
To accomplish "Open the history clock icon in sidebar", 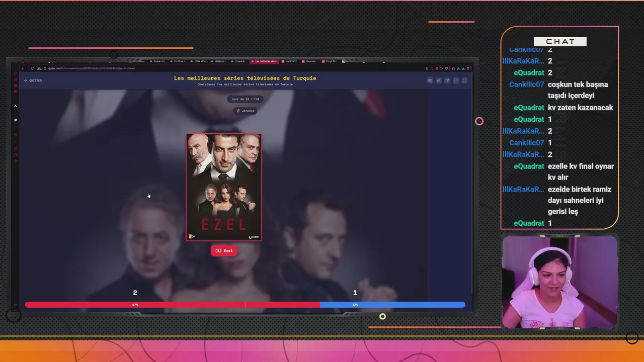I will coord(16,149).
